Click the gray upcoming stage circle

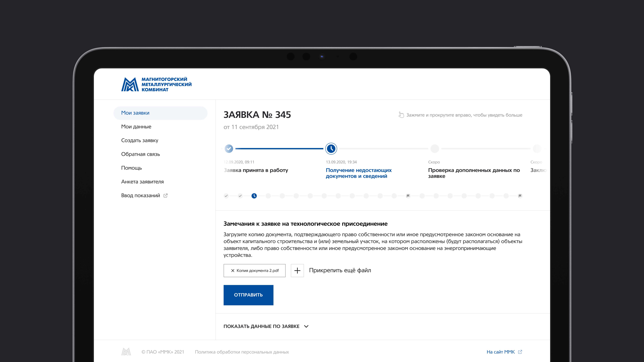click(x=435, y=149)
